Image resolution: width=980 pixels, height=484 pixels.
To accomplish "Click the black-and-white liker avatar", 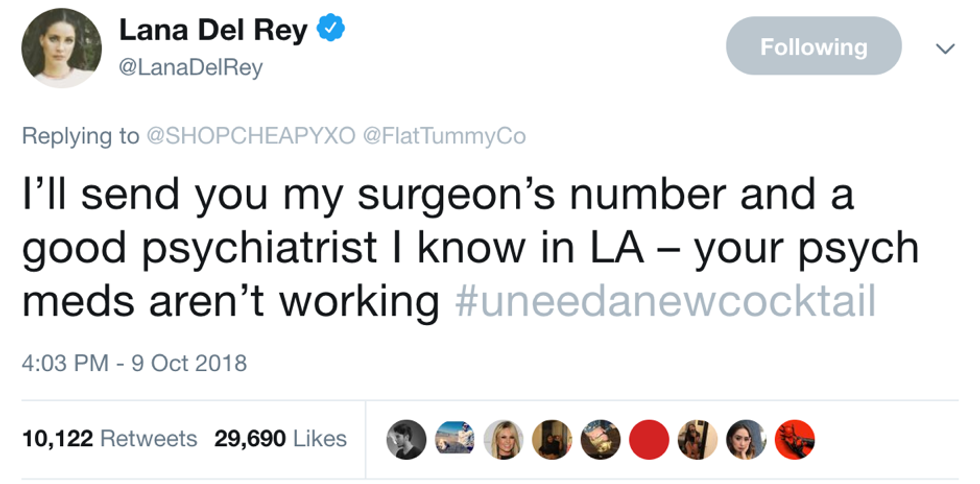I will pos(406,438).
